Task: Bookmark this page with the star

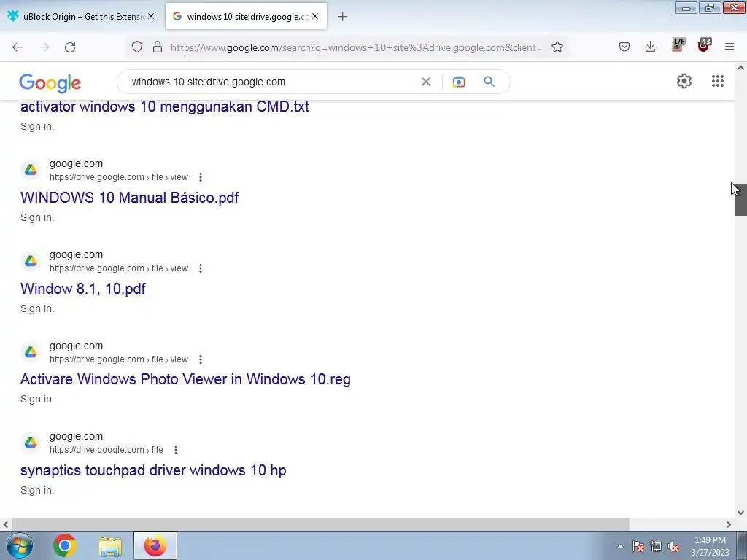Action: (557, 47)
